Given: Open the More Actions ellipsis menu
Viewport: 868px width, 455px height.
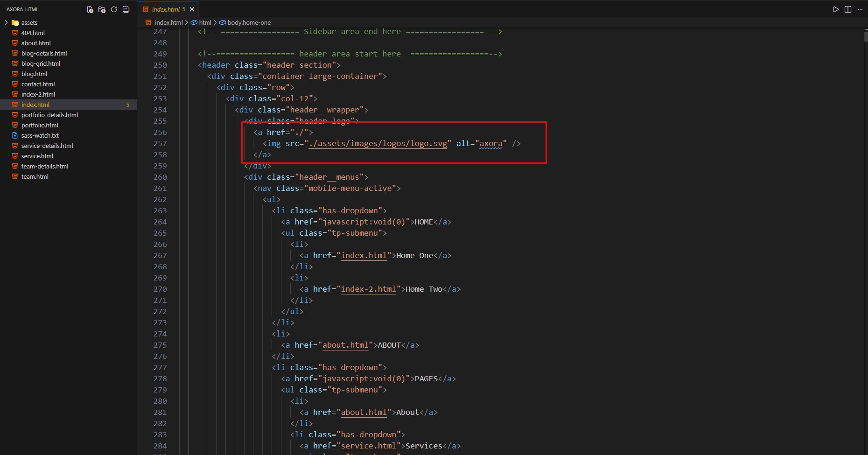Looking at the screenshot, I should (860, 9).
